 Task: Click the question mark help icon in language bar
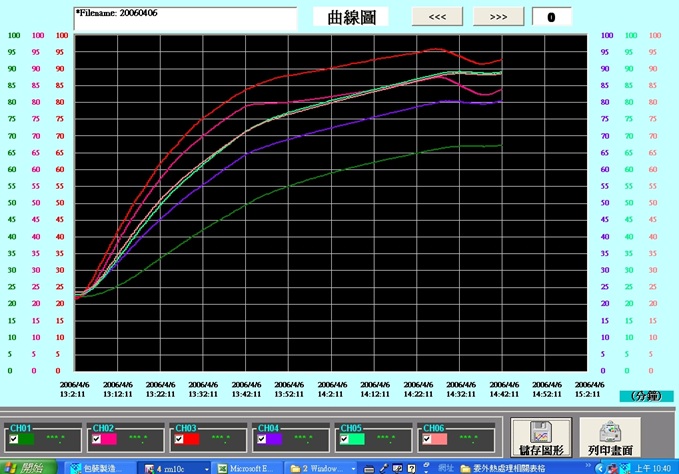411,468
